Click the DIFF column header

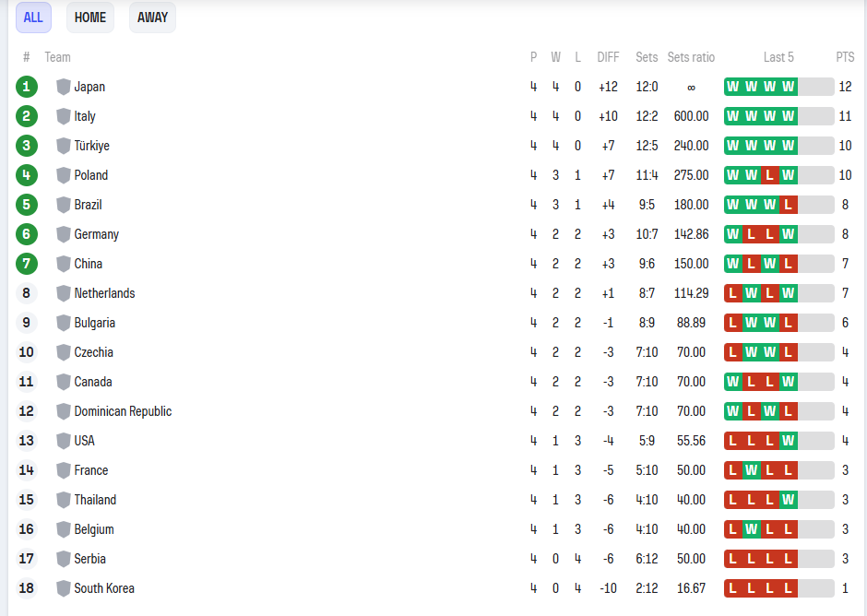coord(608,57)
